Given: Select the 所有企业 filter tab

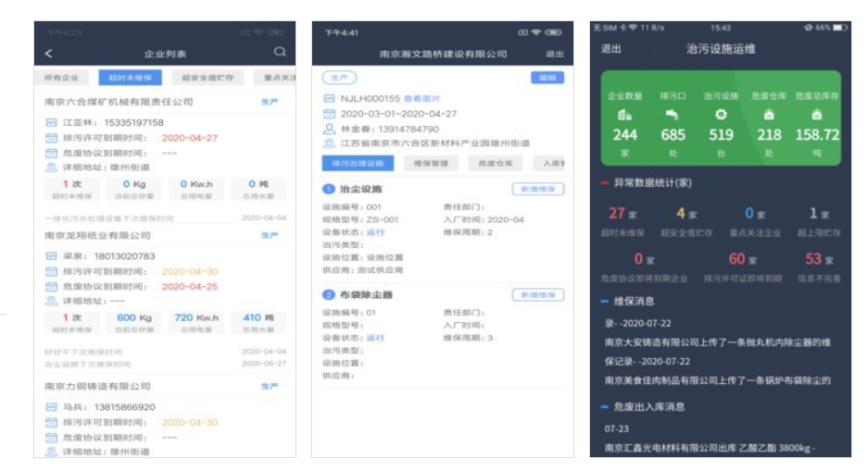Looking at the screenshot, I should 61,78.
